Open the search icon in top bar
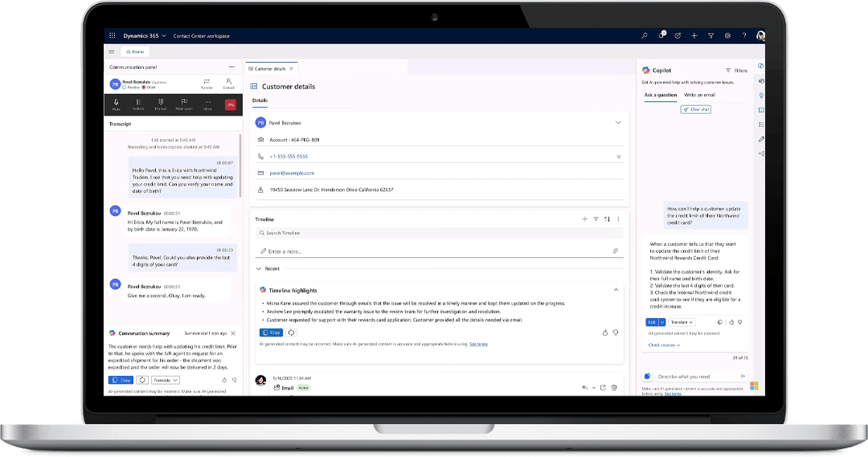 pos(644,36)
